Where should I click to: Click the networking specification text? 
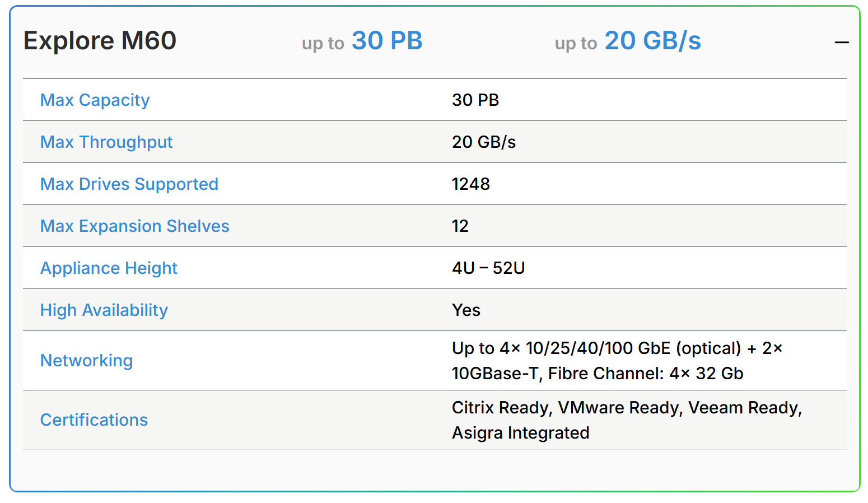tap(616, 360)
